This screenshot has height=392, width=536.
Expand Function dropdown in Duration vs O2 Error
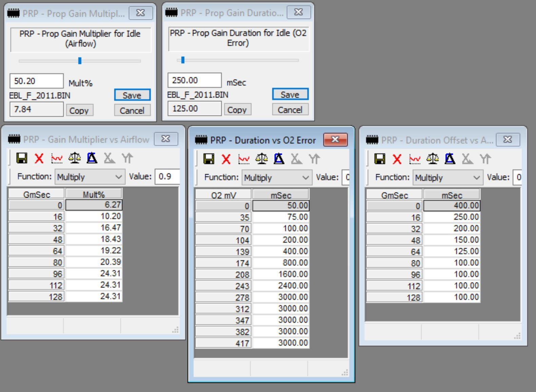(277, 177)
